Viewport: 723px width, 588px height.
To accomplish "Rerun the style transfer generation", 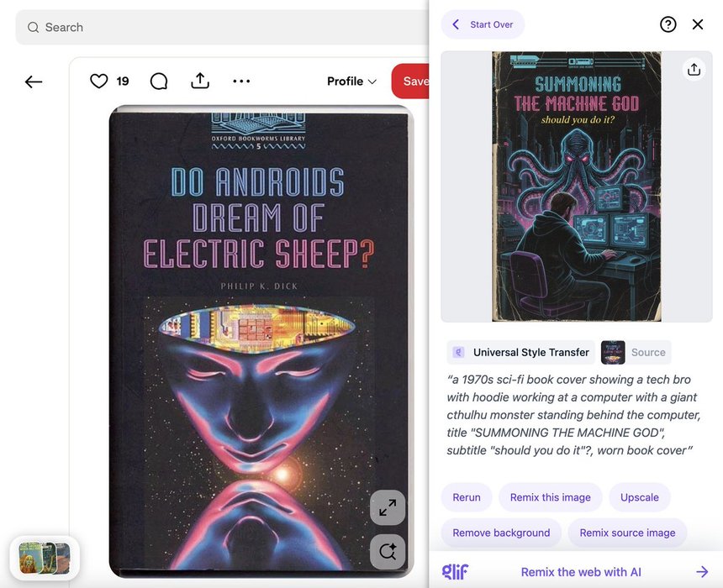I will (467, 497).
